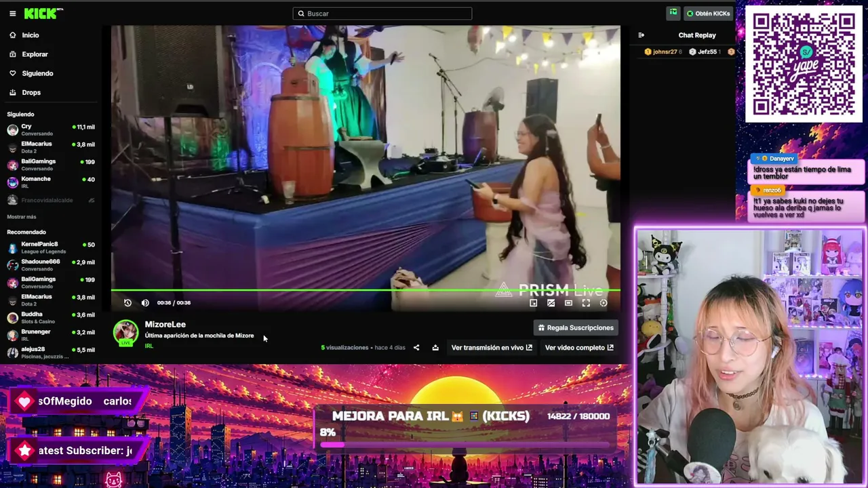
Task: Open the hamburger sidebar menu
Action: click(x=12, y=14)
